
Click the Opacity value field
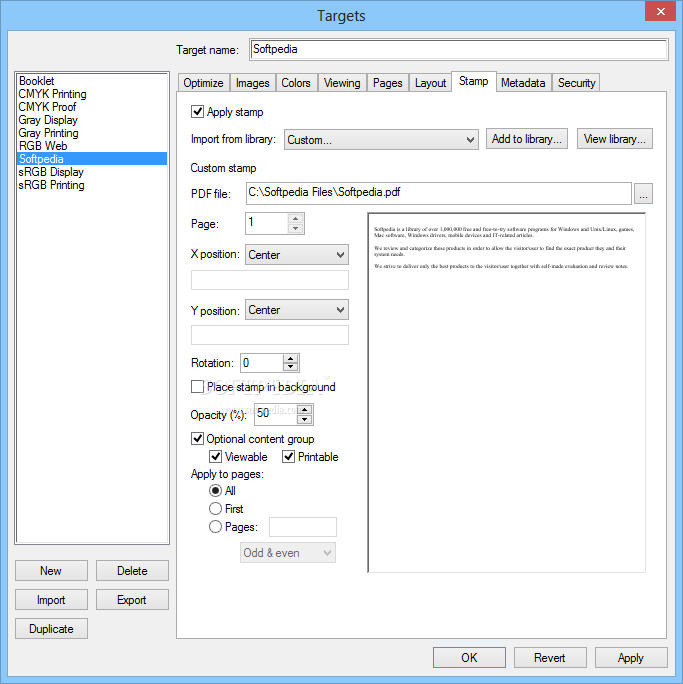click(276, 414)
